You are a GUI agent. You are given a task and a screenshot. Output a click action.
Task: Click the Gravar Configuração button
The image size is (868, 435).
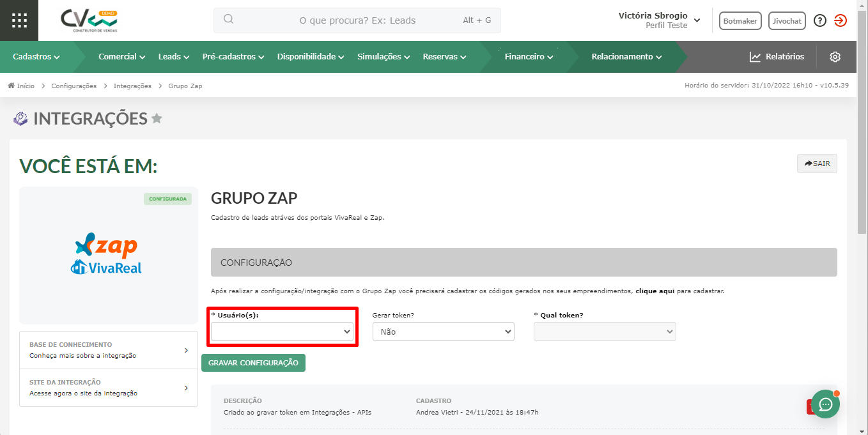pyautogui.click(x=253, y=363)
